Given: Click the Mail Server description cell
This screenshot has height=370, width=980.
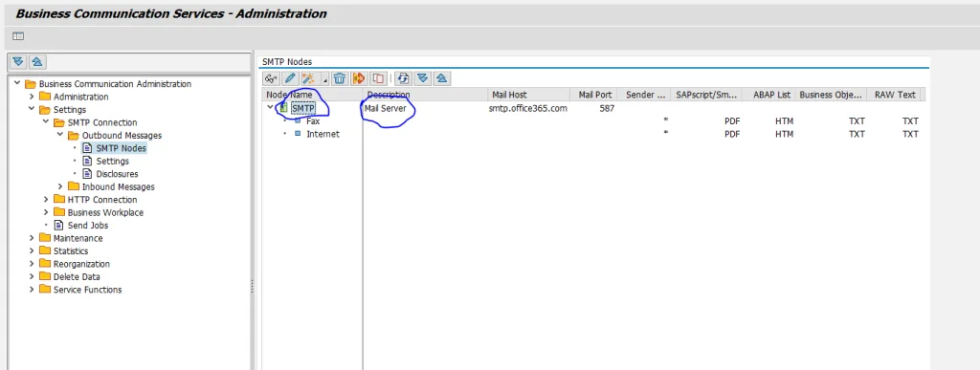Looking at the screenshot, I should 385,109.
